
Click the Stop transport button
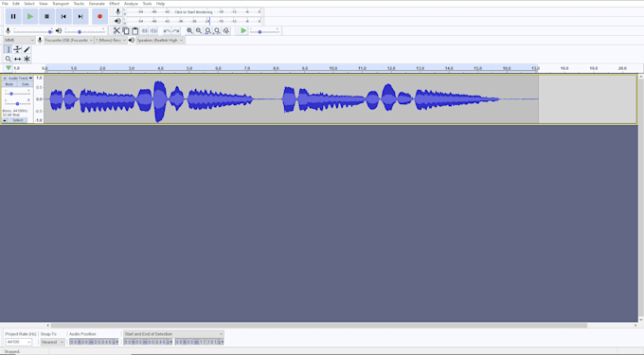point(46,16)
